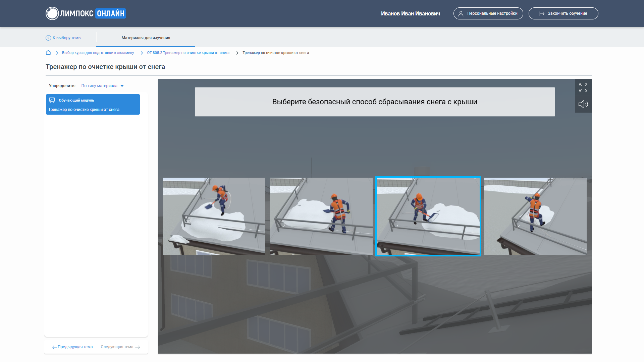Select Тренажер по очистке крыши module item
The width and height of the screenshot is (644, 362).
click(84, 110)
